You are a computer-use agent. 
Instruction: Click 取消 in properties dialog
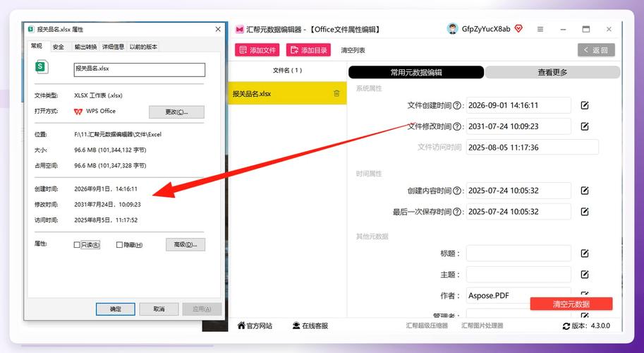(159, 309)
